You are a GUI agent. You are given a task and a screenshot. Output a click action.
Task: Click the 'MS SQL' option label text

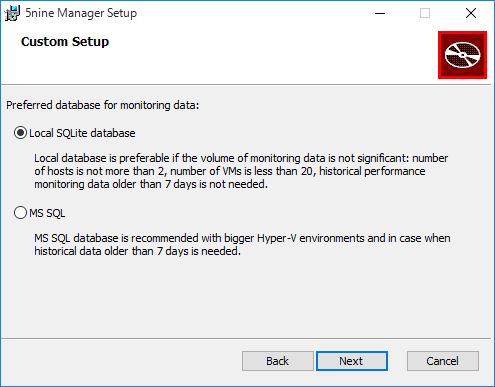pos(47,213)
